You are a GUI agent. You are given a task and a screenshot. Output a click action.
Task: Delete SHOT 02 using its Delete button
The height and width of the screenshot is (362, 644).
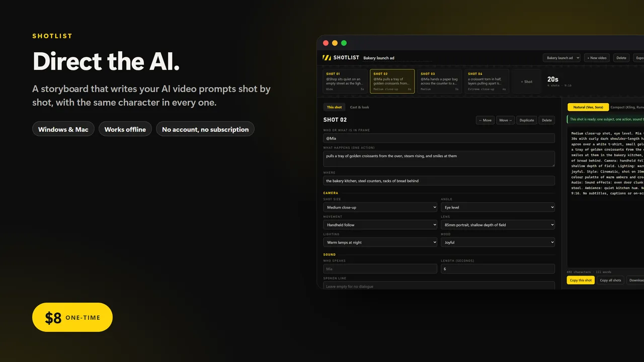[547, 120]
